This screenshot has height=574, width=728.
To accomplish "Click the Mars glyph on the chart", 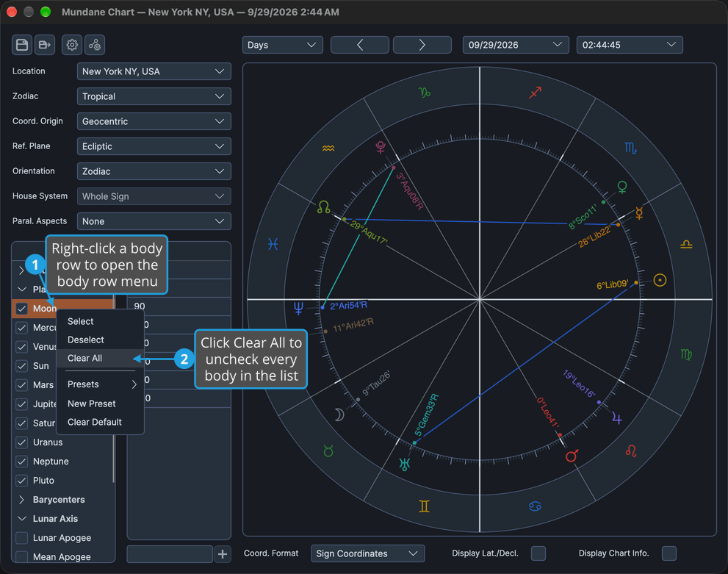I will coord(572,456).
